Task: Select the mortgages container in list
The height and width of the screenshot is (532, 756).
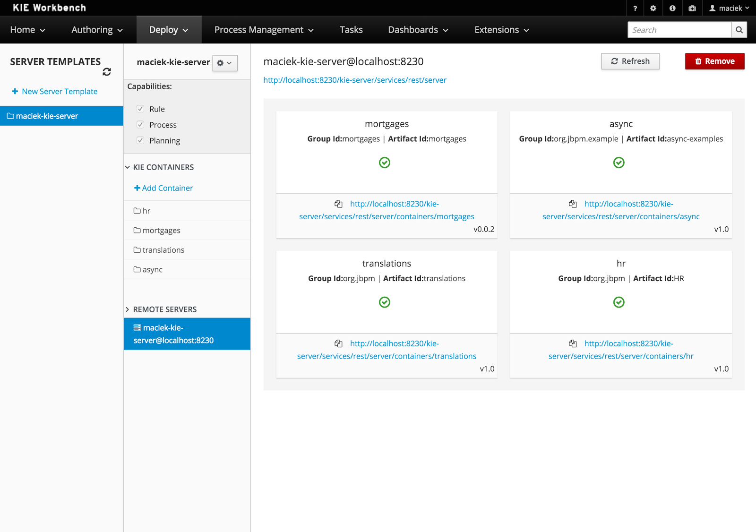Action: coord(187,230)
